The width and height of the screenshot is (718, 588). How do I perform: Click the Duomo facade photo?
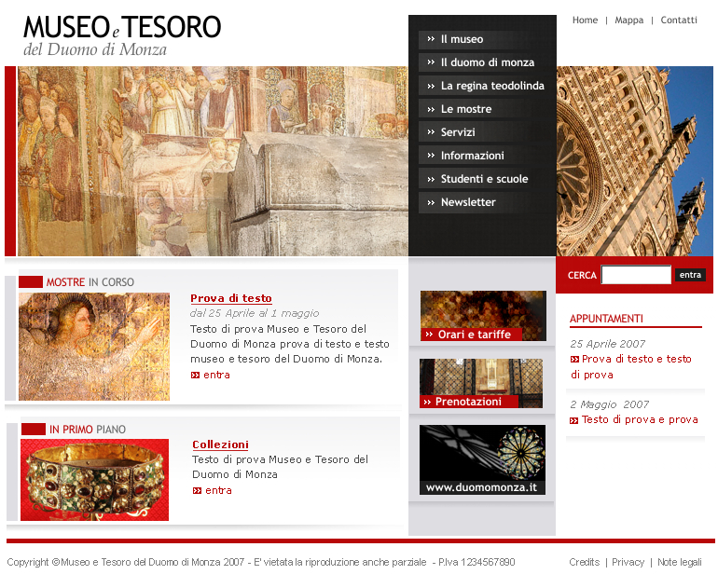coord(635,161)
